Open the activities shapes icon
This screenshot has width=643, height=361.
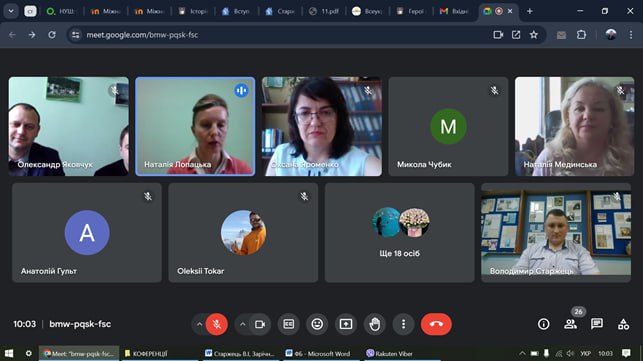pos(623,324)
